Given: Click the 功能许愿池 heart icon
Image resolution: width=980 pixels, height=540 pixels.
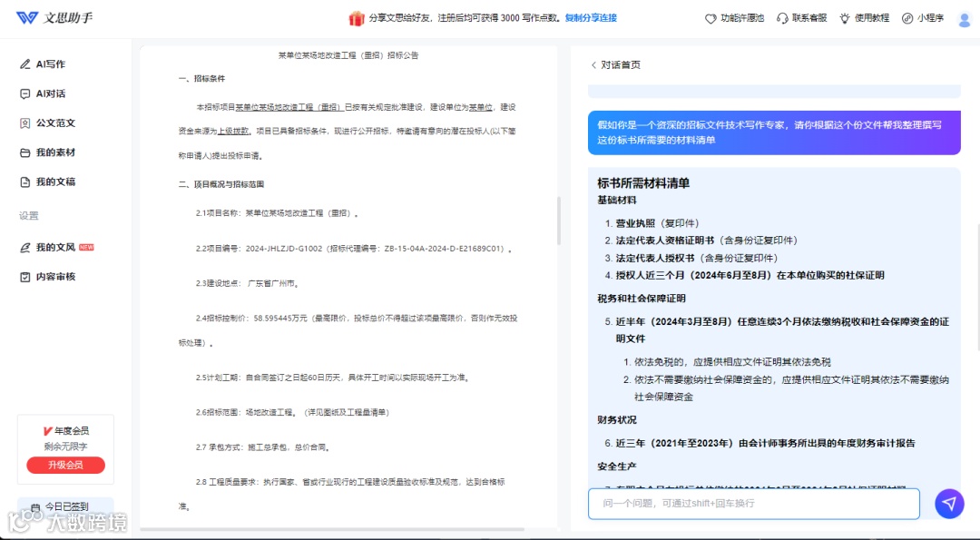Looking at the screenshot, I should (710, 18).
